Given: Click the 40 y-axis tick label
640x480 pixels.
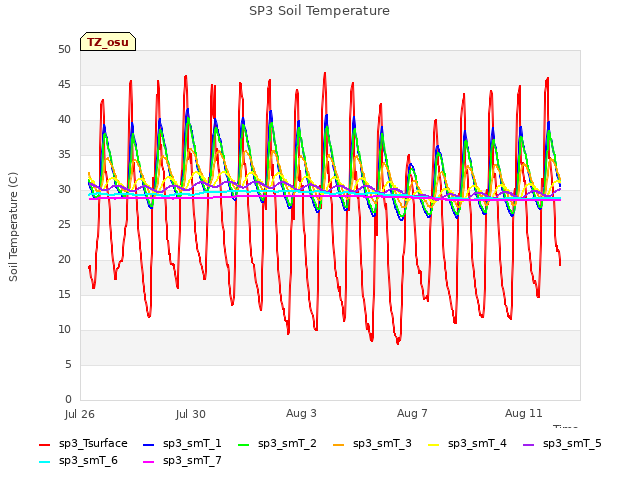Looking at the screenshot, I should [x=64, y=120].
